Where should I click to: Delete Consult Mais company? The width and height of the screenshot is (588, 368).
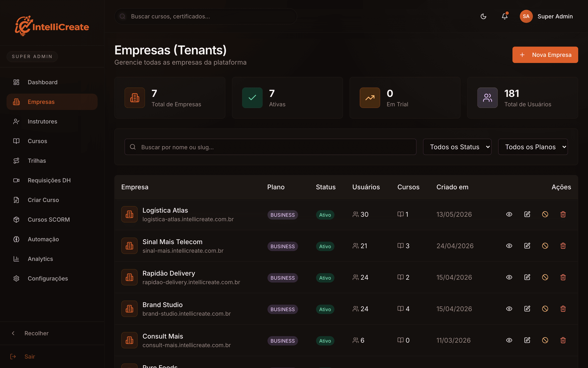pos(563,340)
